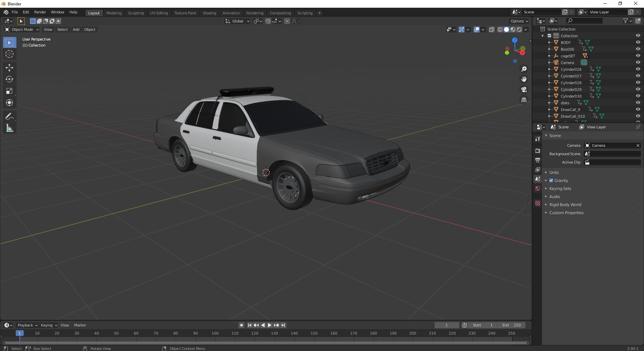Open the Global orientation dropdown
Viewport: 644px width, 351px height.
click(237, 21)
